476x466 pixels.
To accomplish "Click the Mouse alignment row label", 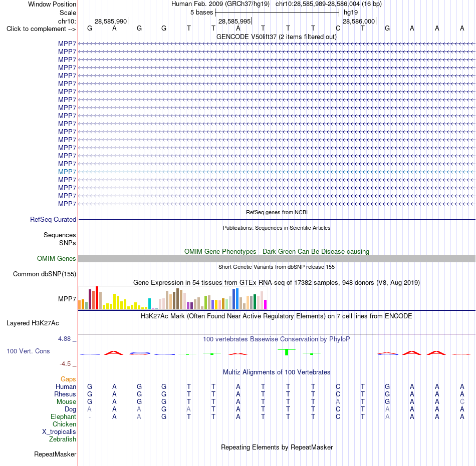I will coord(66,402).
